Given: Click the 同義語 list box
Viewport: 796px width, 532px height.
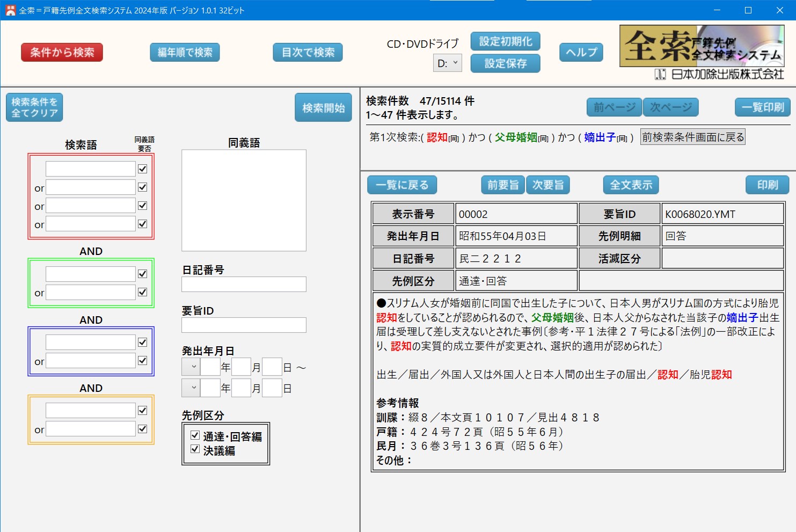Looking at the screenshot, I should coord(244,200).
